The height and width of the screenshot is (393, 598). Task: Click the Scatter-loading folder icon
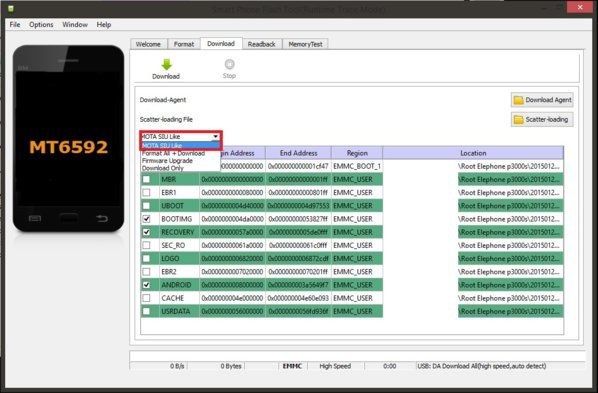point(518,119)
